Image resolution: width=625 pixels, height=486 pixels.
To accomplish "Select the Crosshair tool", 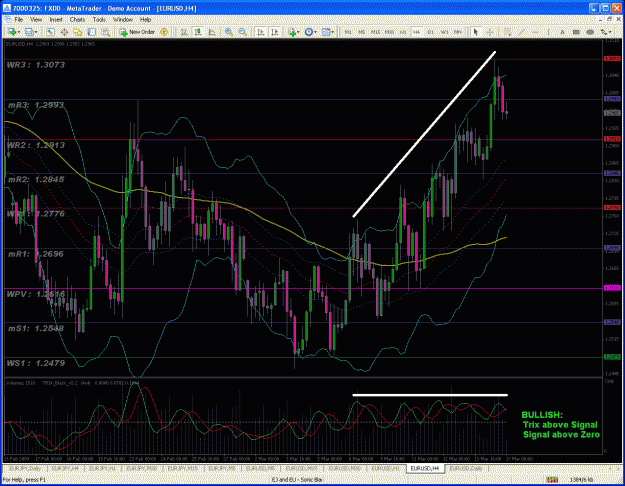I will 490,32.
